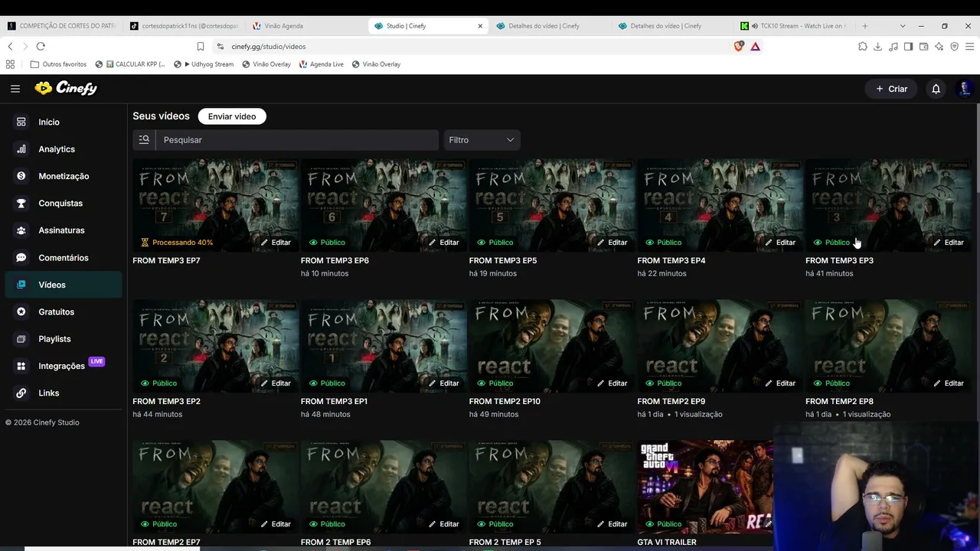This screenshot has width=980, height=551.
Task: Click the browser apps grid icon in bookmarks bar
Action: point(10,64)
